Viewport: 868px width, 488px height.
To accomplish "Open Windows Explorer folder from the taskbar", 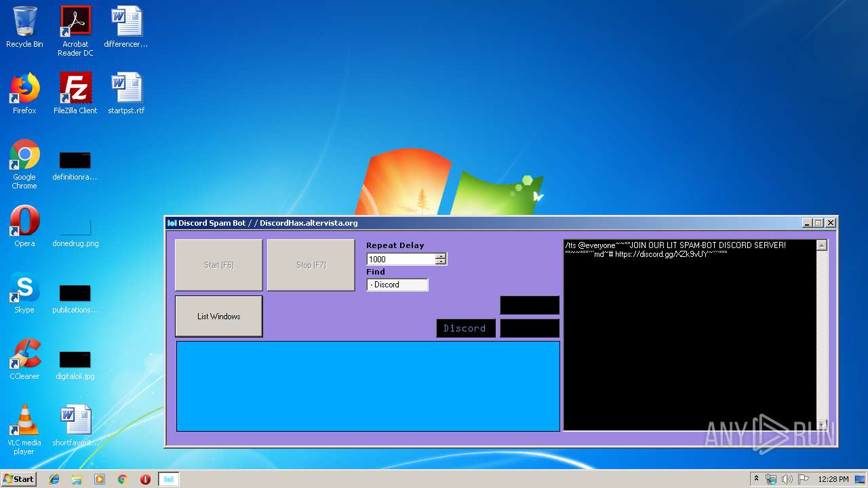I will click(77, 479).
